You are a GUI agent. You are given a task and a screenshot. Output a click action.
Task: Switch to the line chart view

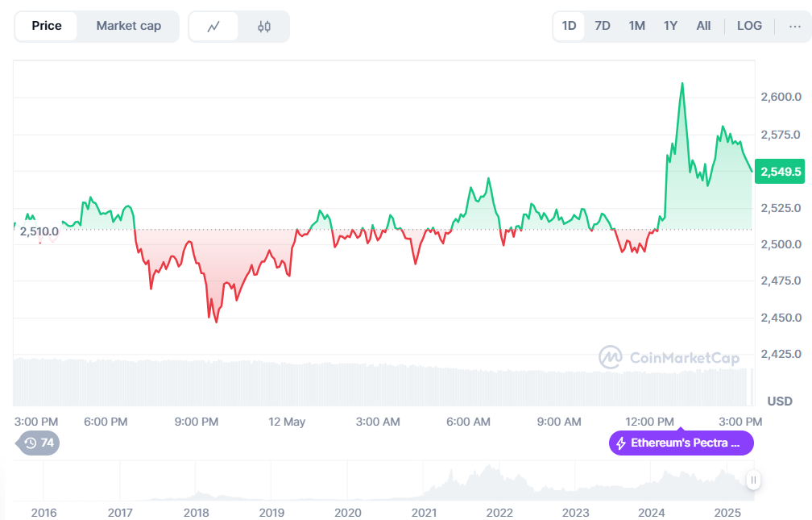coord(213,26)
